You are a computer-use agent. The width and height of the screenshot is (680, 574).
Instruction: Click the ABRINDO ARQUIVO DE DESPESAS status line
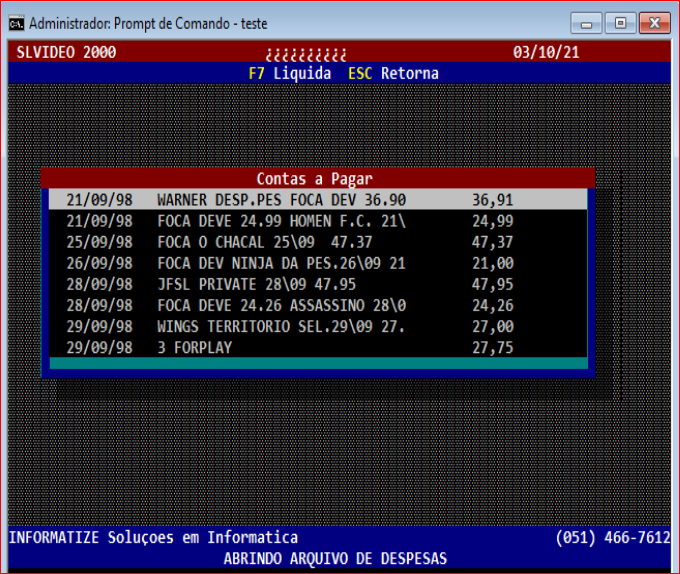335,558
